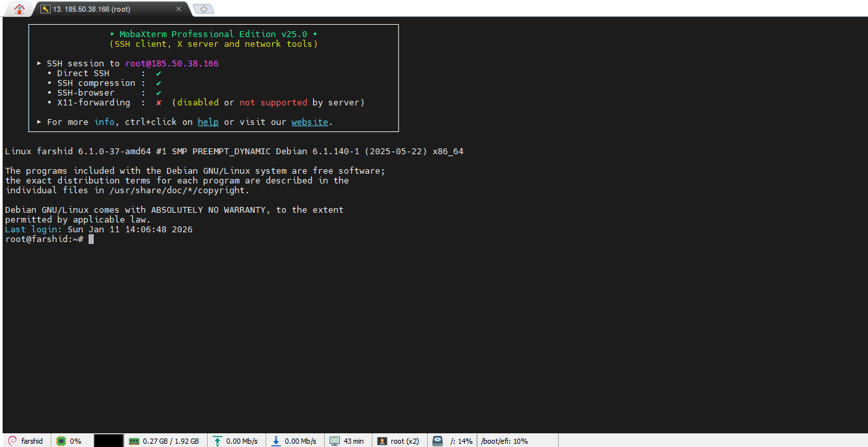
Task: Open the help link in the banner
Action: (208, 122)
